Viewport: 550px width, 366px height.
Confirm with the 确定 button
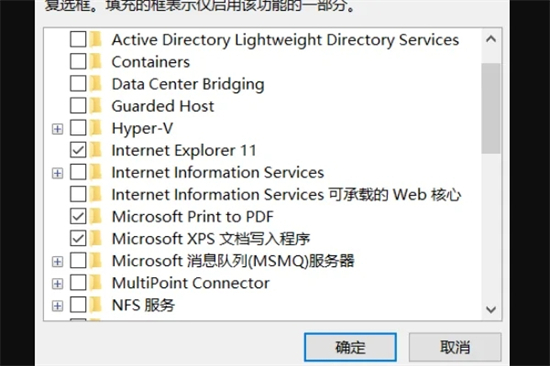coord(350,347)
